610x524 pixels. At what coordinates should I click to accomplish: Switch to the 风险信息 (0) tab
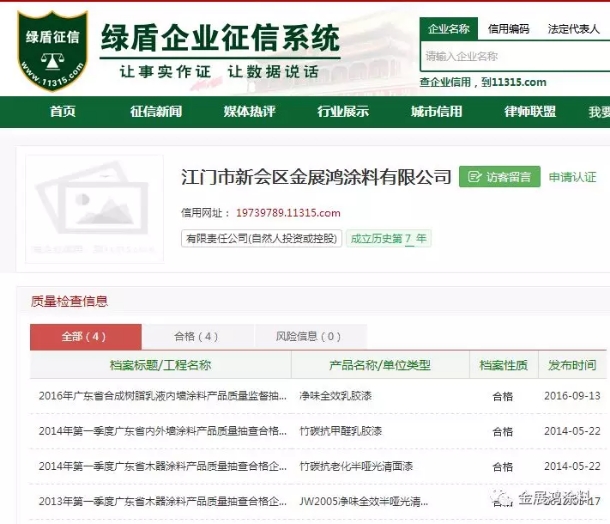(309, 336)
